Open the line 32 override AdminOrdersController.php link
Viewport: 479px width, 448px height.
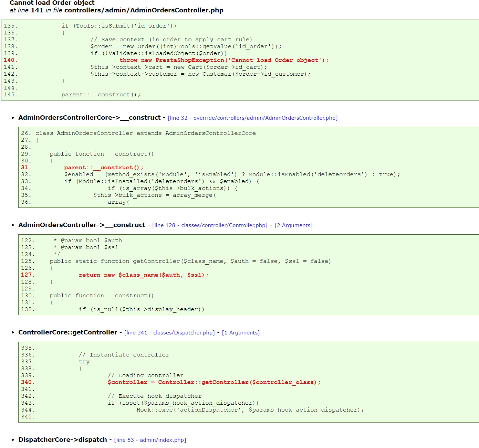(252, 118)
